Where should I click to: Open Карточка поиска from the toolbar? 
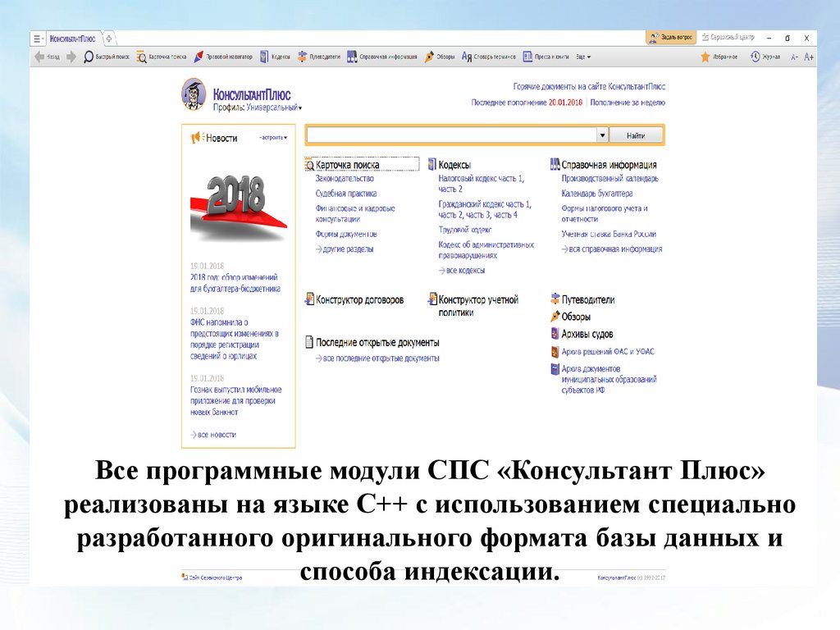[x=162, y=57]
